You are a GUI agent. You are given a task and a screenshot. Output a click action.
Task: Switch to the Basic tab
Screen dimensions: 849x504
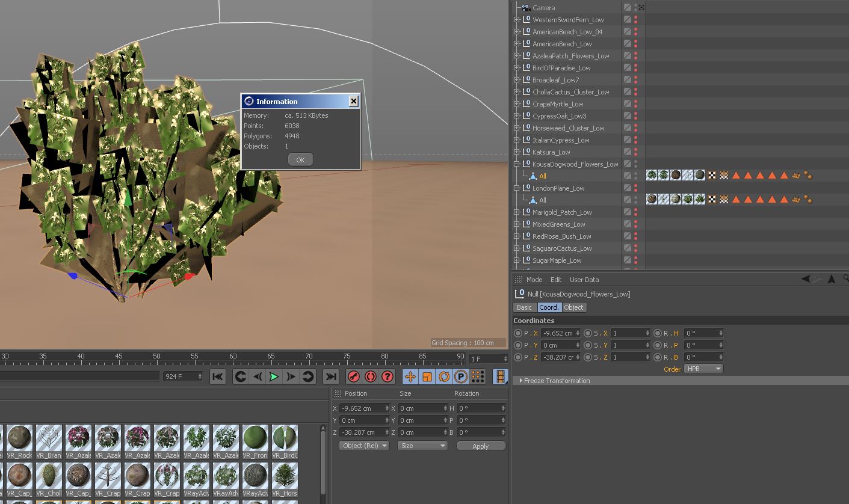point(524,307)
